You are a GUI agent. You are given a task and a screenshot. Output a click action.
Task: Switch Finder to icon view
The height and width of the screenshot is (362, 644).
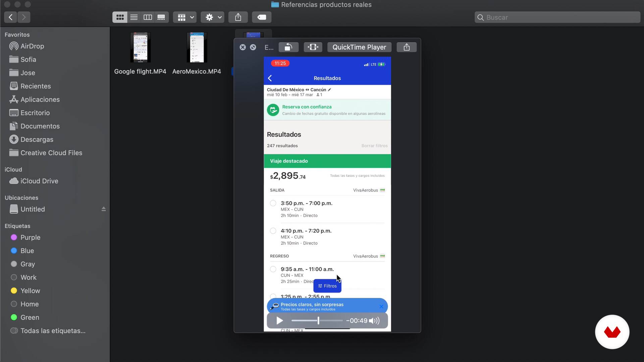click(120, 17)
